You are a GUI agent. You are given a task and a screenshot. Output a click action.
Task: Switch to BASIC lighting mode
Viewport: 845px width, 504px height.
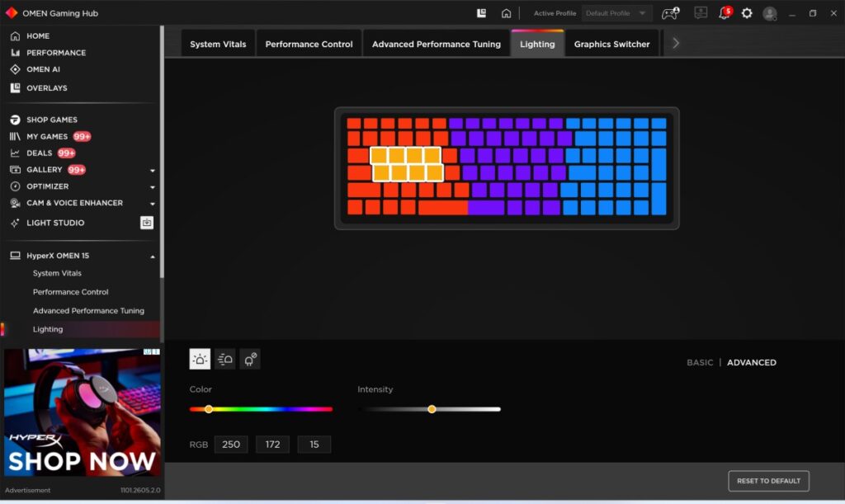tap(700, 363)
